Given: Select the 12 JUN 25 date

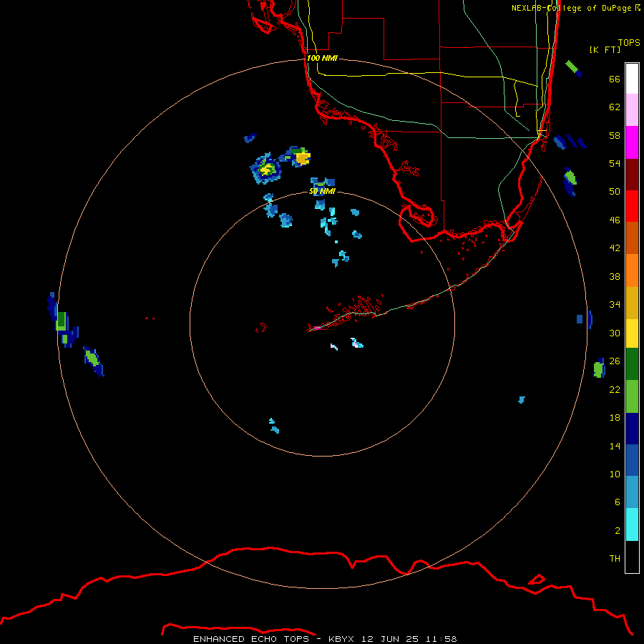Looking at the screenshot, I should point(390,639).
